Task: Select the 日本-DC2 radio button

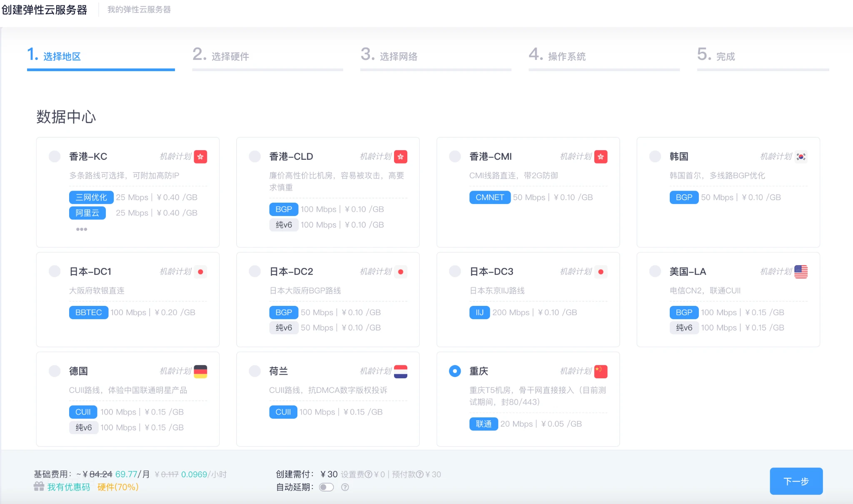Action: click(x=254, y=272)
